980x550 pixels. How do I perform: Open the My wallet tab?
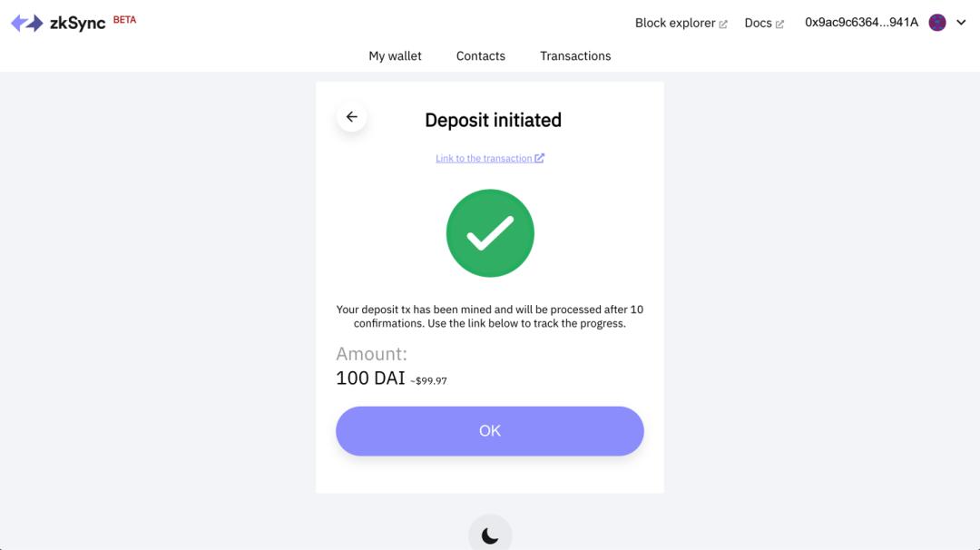click(395, 55)
